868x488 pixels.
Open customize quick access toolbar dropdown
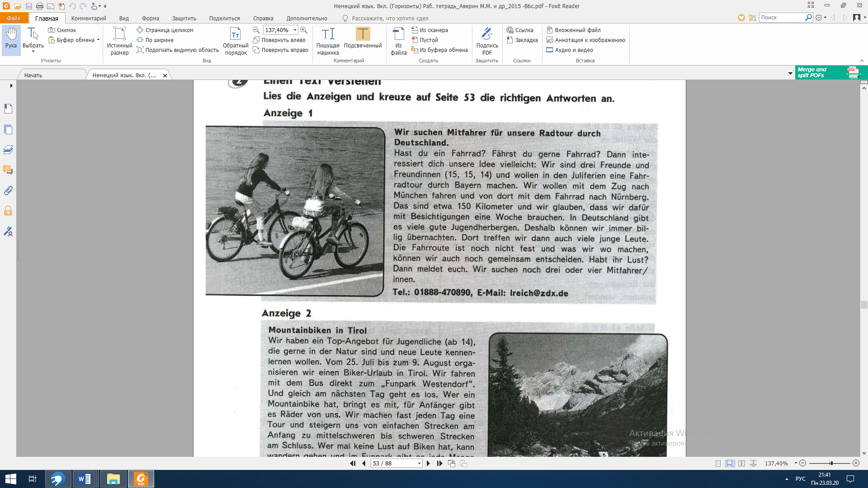(105, 6)
